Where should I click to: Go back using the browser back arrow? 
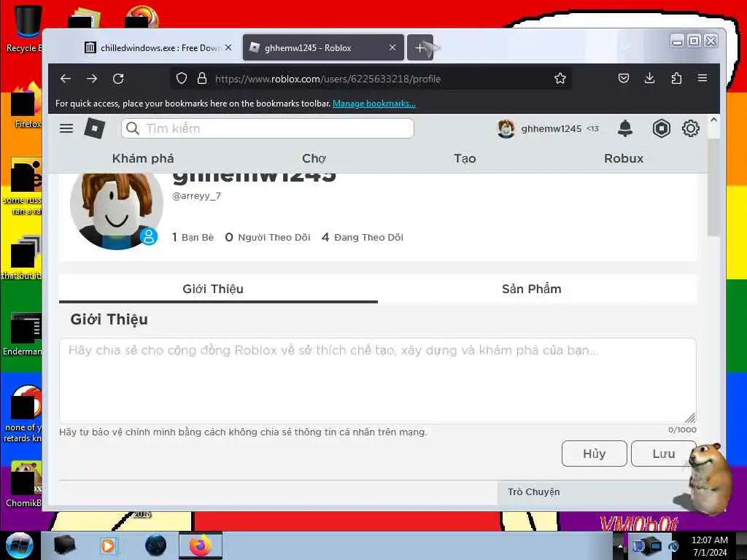coord(66,79)
